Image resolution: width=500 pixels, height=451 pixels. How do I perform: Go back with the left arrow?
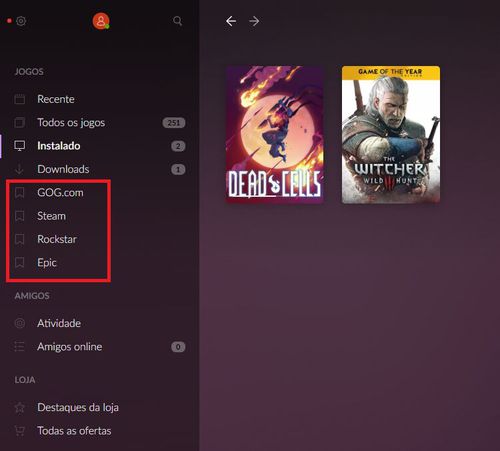pos(231,21)
